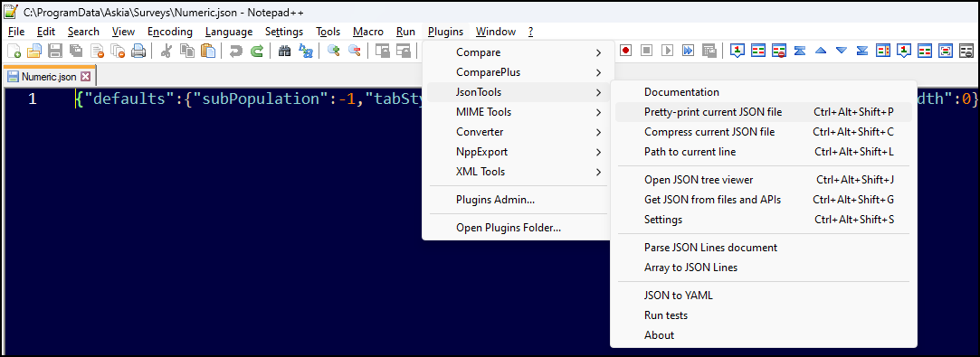Click the Replace toolbar icon
The image size is (980, 357).
305,52
